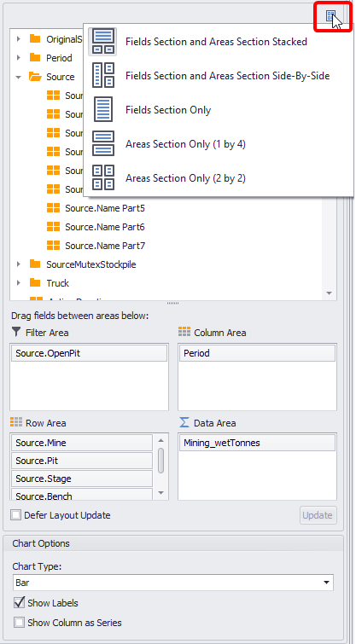Click the Source.Name Part5 field icon
The width and height of the screenshot is (356, 644).
pyautogui.click(x=54, y=208)
